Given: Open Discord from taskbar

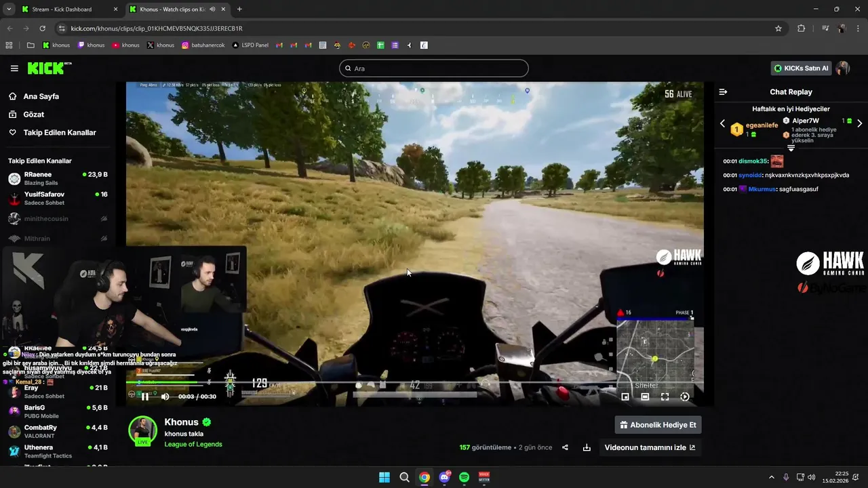Looking at the screenshot, I should point(445,477).
